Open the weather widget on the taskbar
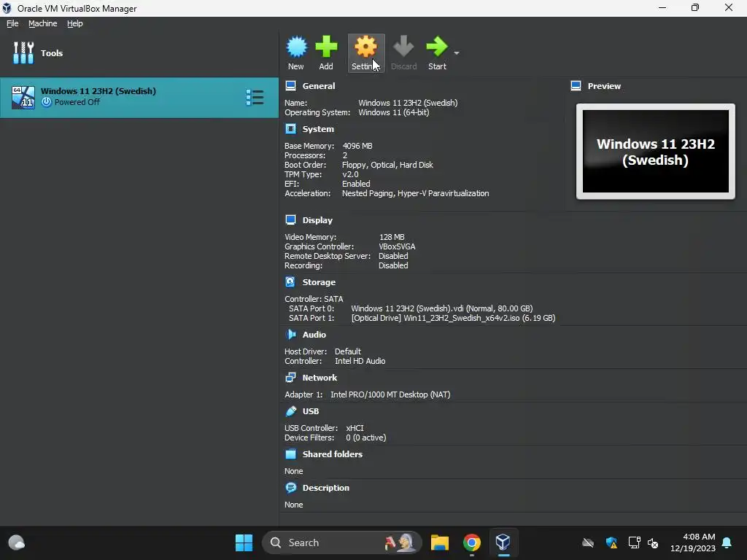747x560 pixels. [x=17, y=542]
